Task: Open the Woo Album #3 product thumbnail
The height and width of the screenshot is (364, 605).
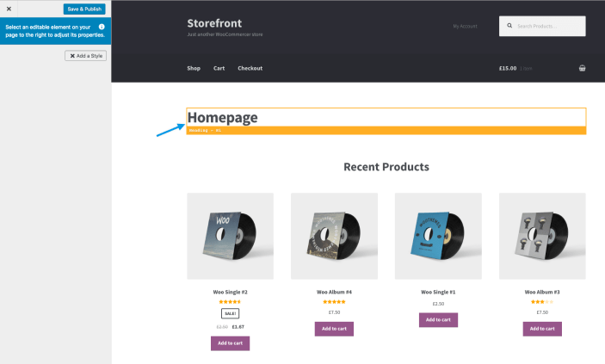Action: coord(542,237)
